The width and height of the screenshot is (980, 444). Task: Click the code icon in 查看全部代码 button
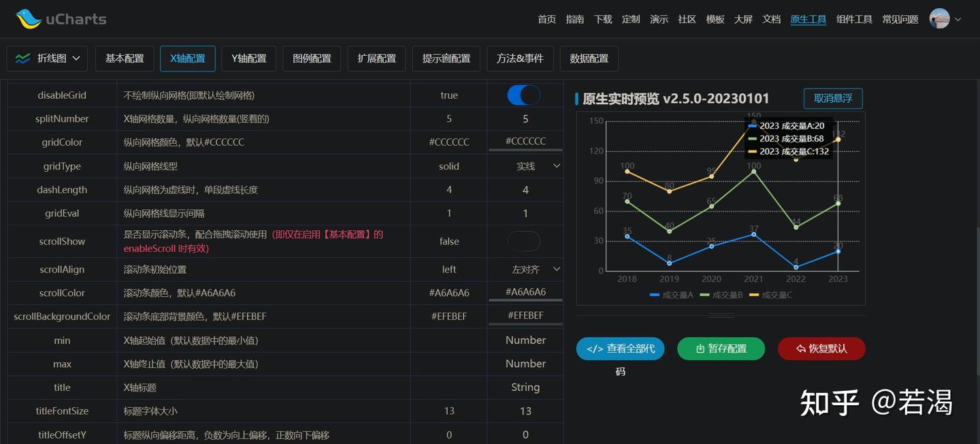[595, 349]
